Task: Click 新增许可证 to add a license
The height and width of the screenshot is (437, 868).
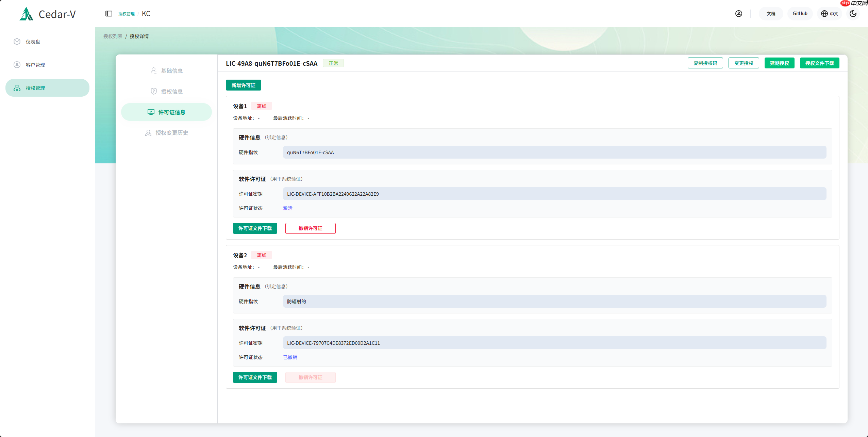Action: point(243,85)
